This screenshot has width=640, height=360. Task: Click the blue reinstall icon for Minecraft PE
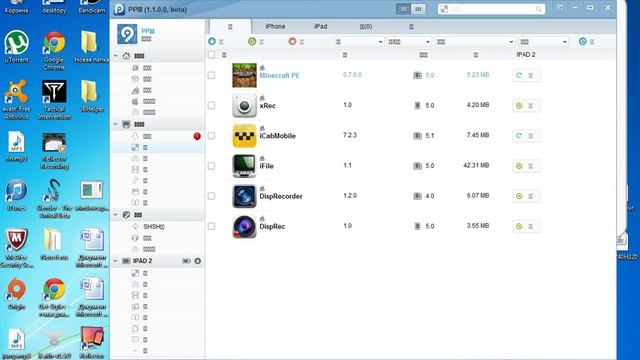(x=519, y=76)
